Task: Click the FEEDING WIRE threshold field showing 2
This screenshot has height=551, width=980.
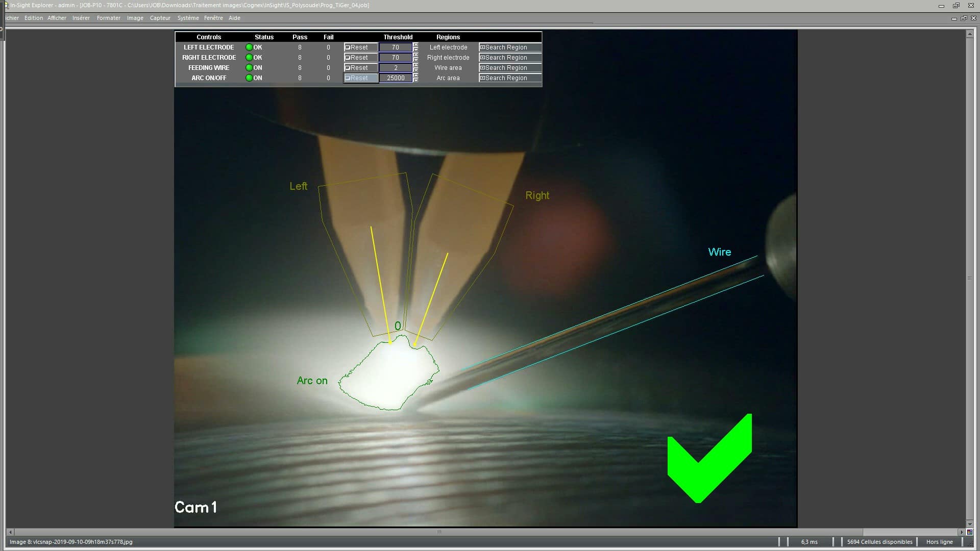Action: [x=396, y=68]
